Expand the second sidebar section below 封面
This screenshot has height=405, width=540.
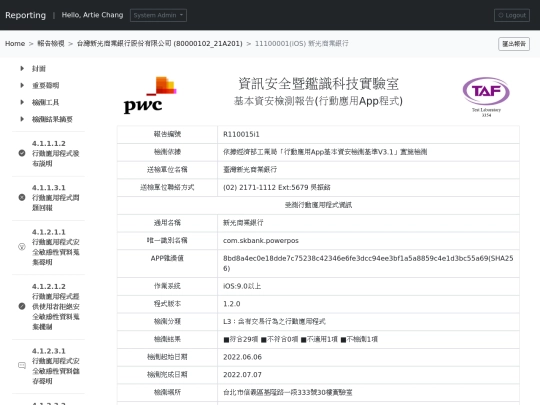point(45,85)
